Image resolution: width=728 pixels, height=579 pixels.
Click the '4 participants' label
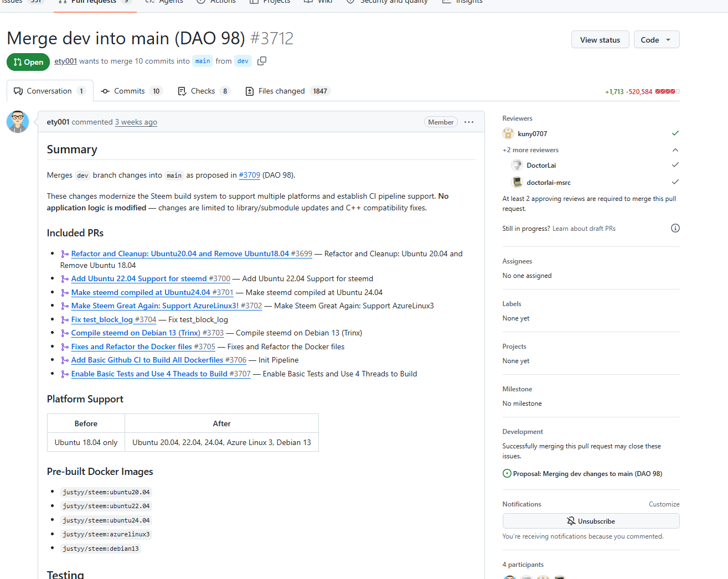point(523,565)
